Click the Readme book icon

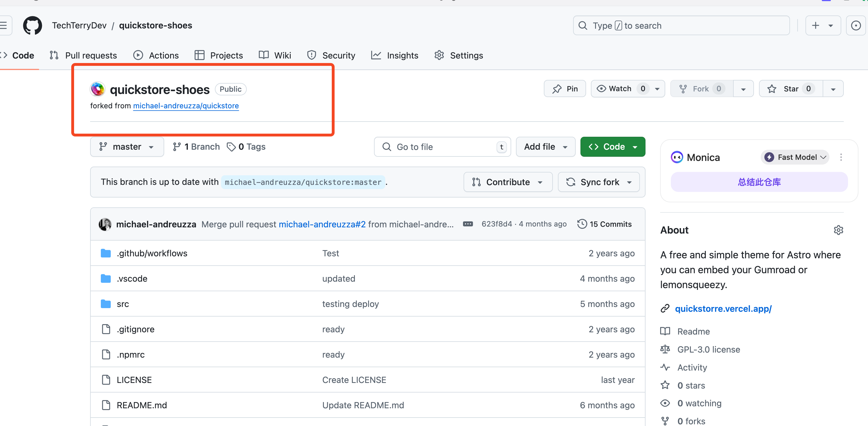[665, 331]
